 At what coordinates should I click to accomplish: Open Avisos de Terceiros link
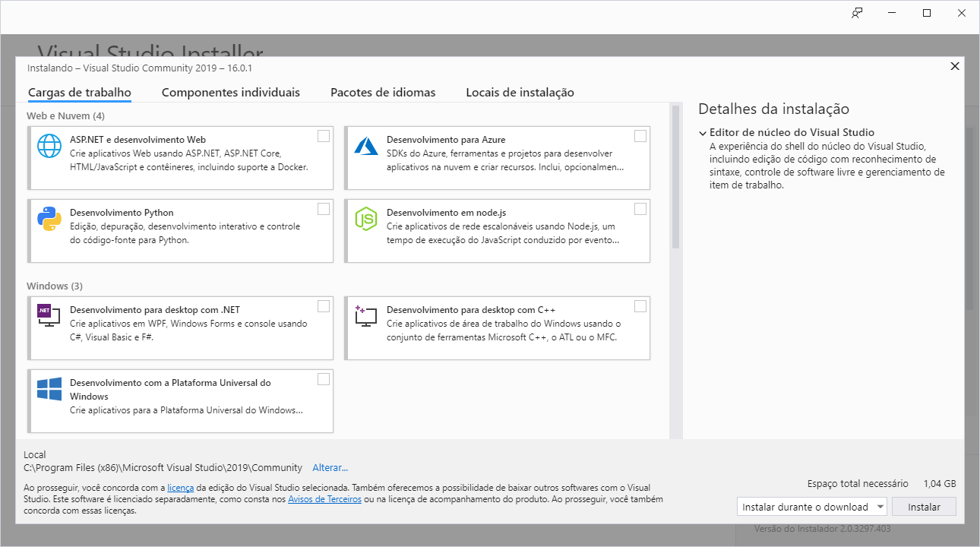pyautogui.click(x=325, y=499)
